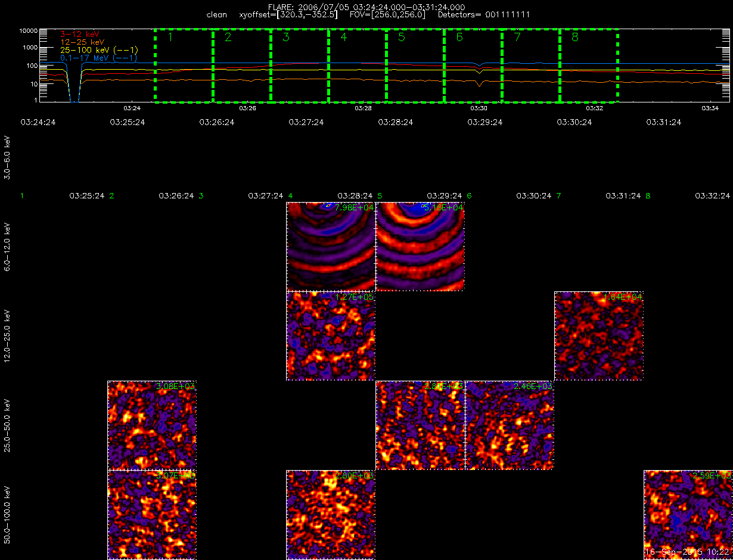
Task: Click the 03:31:24 label above the 3.0-6.0 keV row
Action: (663, 122)
